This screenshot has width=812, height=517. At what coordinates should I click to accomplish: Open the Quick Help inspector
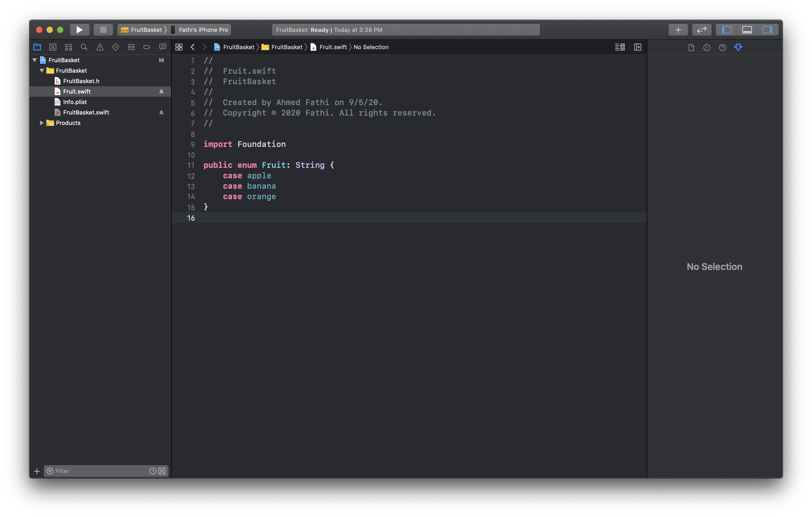(723, 48)
